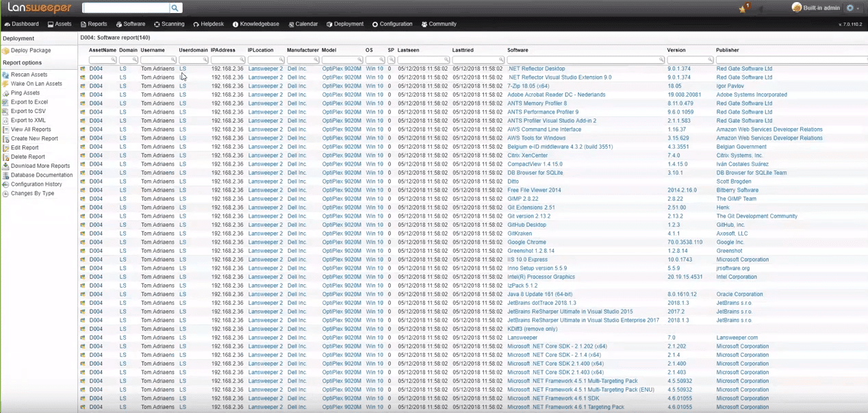Click the AssetName column filter field

pyautogui.click(x=103, y=60)
